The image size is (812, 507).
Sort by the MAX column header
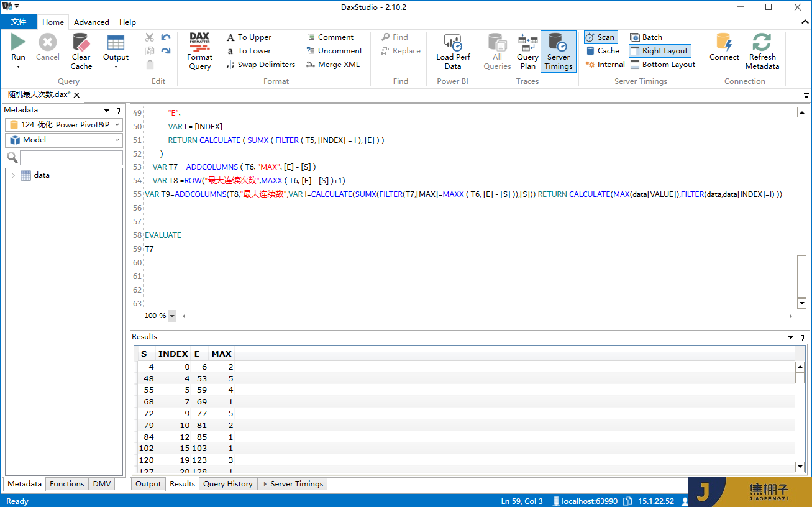[x=221, y=354]
